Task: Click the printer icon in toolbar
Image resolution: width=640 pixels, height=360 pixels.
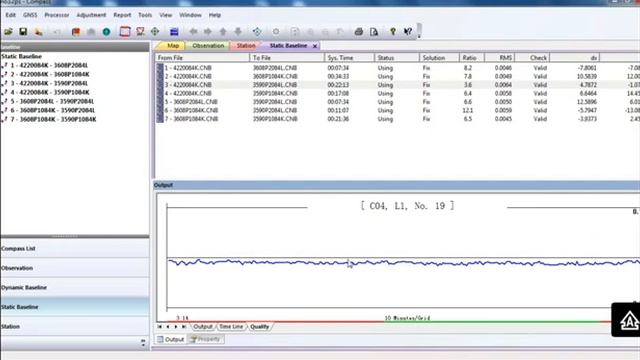Action: [x=359, y=31]
